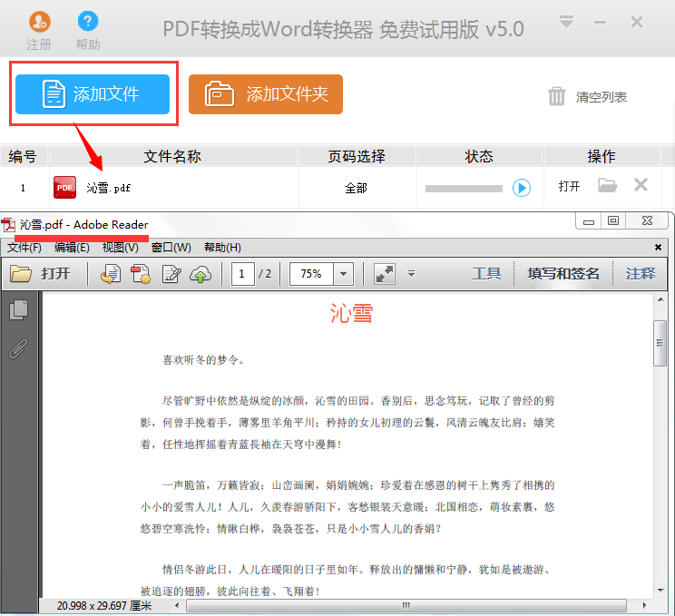Viewport: 675px width, 616px height.
Task: Click the 打开 link in the 操作 column
Action: click(569, 186)
